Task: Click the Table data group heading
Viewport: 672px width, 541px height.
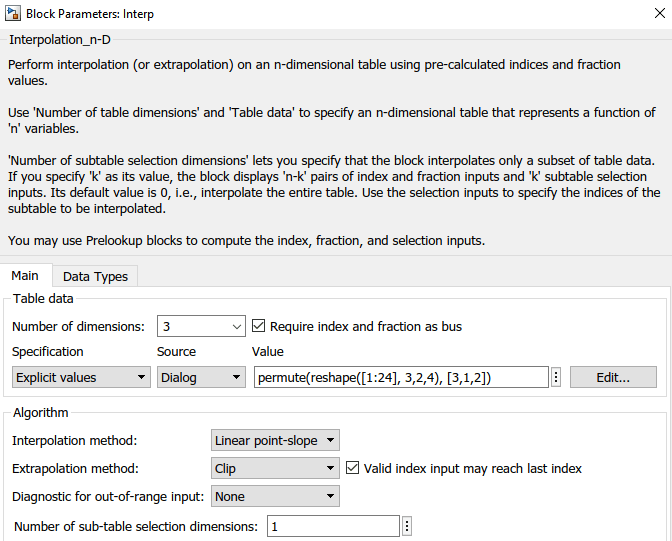Action: (43, 298)
